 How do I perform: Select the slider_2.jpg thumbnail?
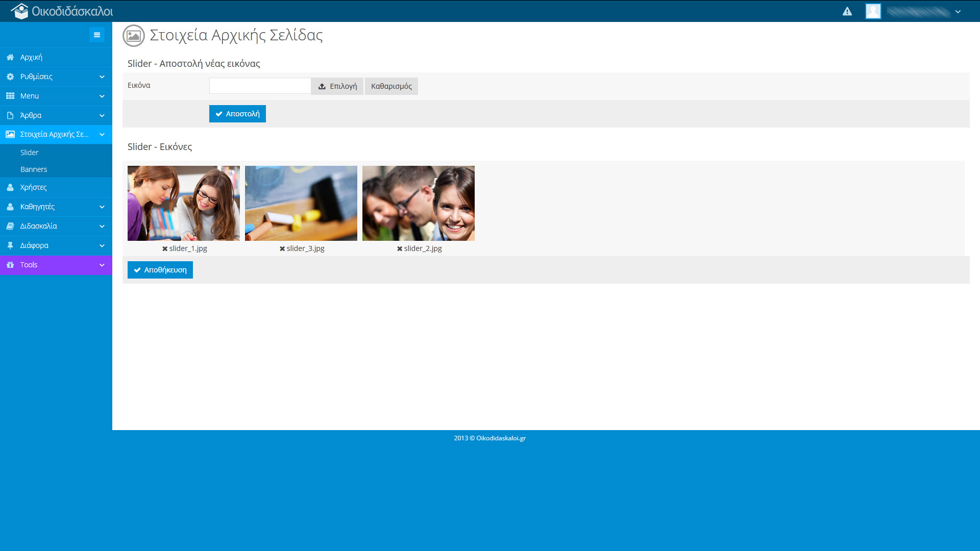point(419,203)
